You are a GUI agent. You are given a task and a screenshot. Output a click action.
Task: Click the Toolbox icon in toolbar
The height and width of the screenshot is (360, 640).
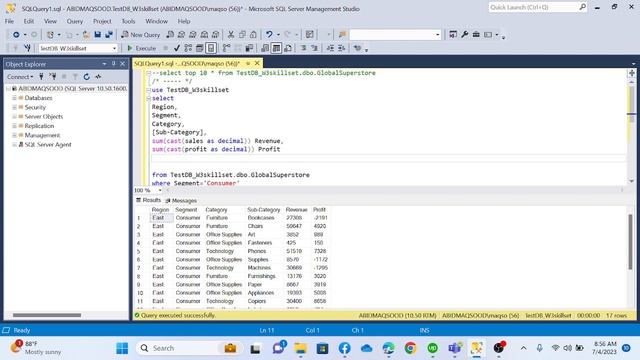(x=476, y=35)
